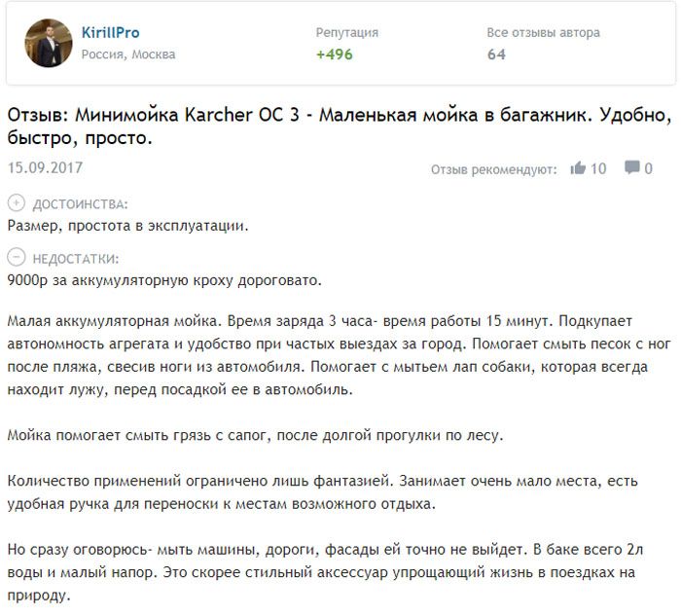Click the Репутация label

point(347,33)
